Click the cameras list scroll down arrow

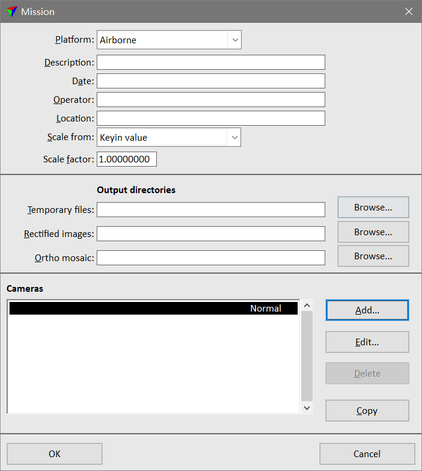(307, 408)
